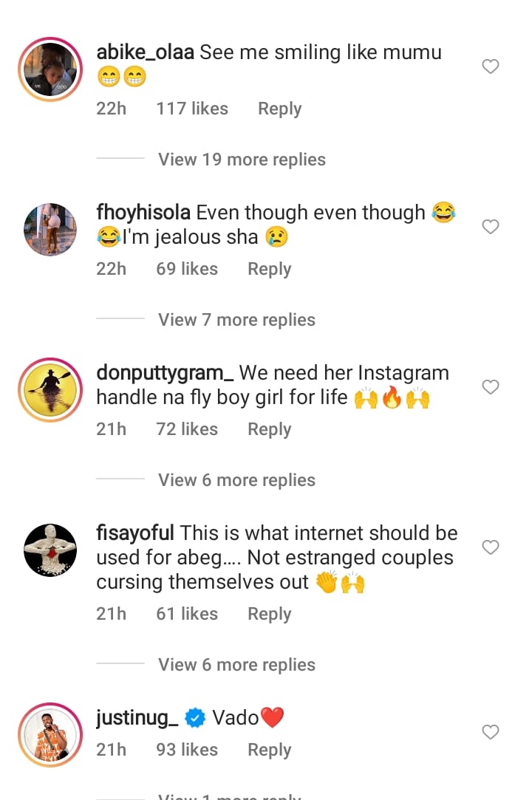The image size is (532, 800).
Task: Reply to abike_olaa's comment
Action: (x=279, y=109)
